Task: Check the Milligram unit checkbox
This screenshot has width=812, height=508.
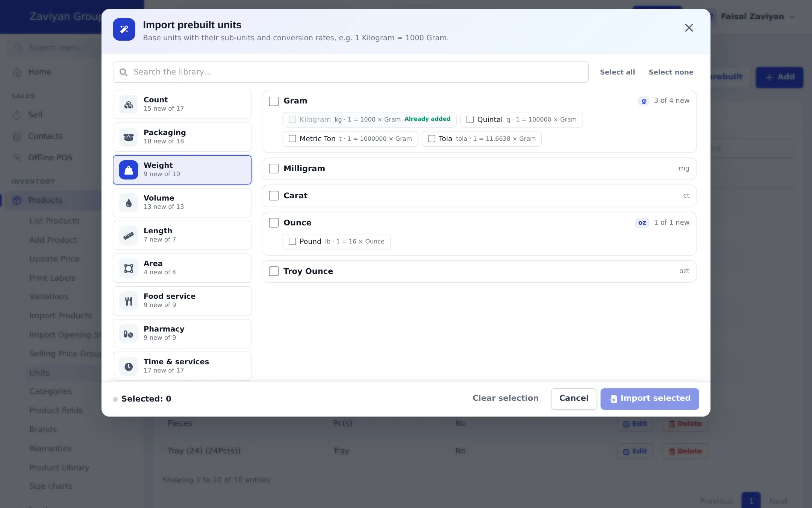Action: [274, 169]
